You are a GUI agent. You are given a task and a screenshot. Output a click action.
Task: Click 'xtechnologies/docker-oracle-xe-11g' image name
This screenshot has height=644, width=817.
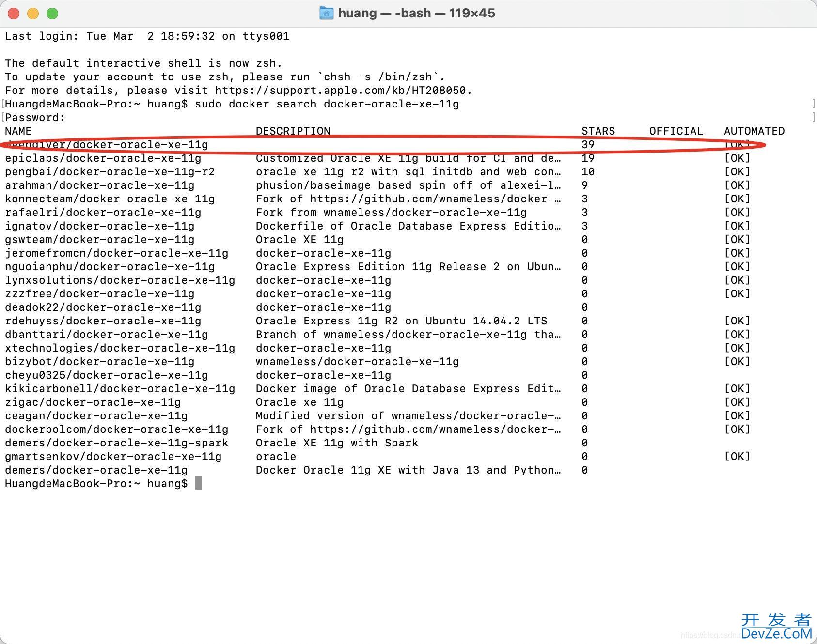[x=120, y=348]
